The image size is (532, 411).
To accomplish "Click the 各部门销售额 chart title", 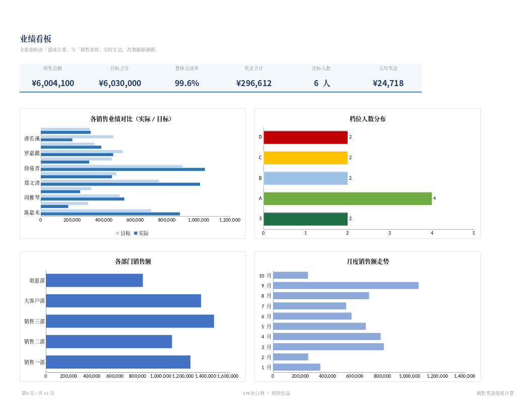I will coord(133,261).
